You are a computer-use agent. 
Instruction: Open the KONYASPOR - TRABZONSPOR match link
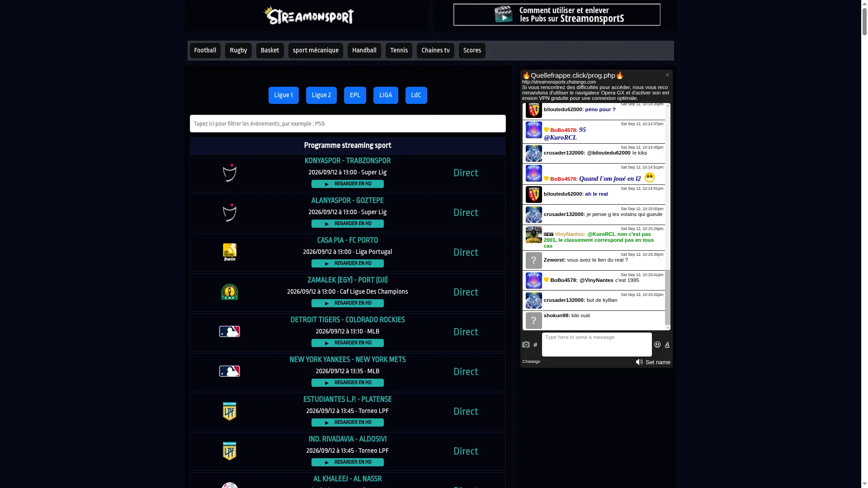[348, 161]
